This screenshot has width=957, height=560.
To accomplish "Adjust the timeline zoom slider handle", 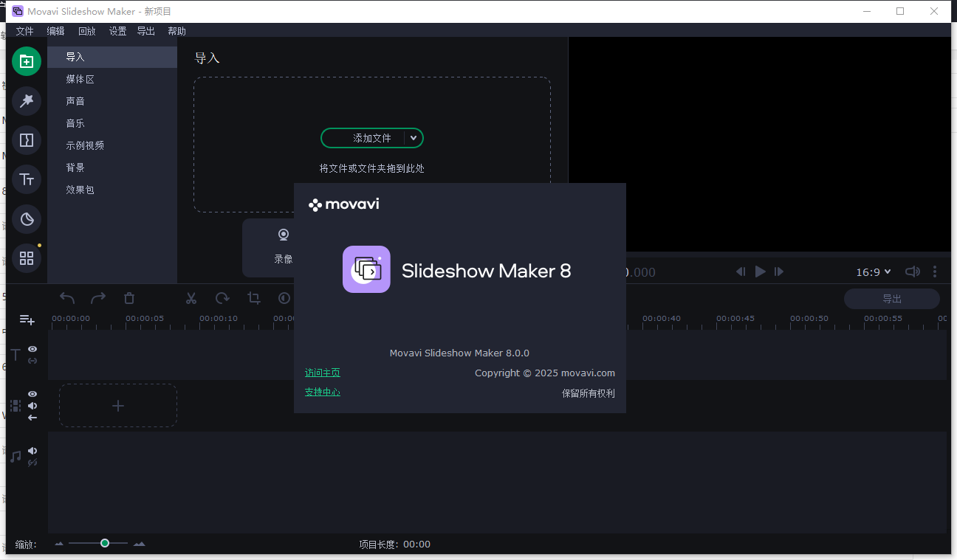I will (105, 543).
